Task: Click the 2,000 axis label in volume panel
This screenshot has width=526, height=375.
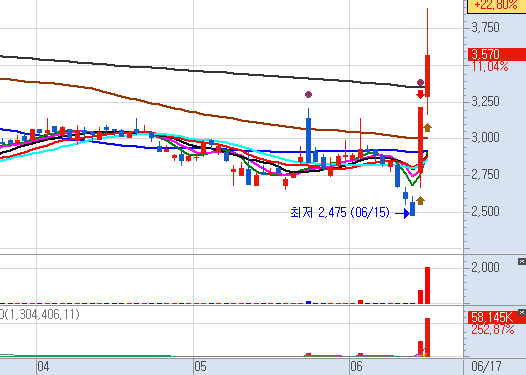Action: (x=485, y=267)
